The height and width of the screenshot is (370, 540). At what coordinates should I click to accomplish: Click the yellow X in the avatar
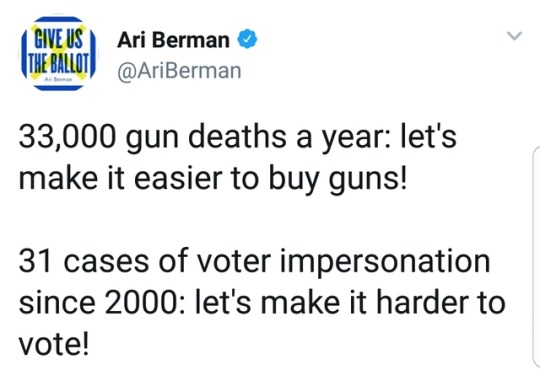coord(59,52)
